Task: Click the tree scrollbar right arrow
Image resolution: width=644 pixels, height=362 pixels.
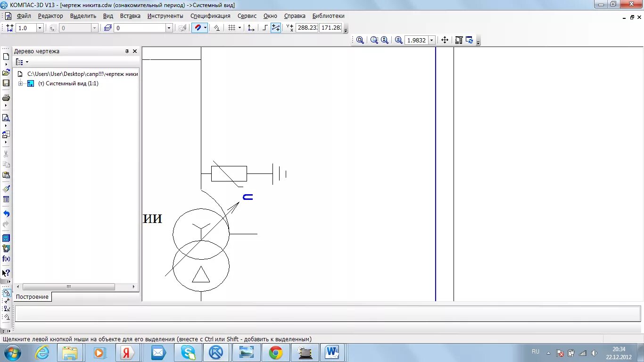Action: (134, 287)
